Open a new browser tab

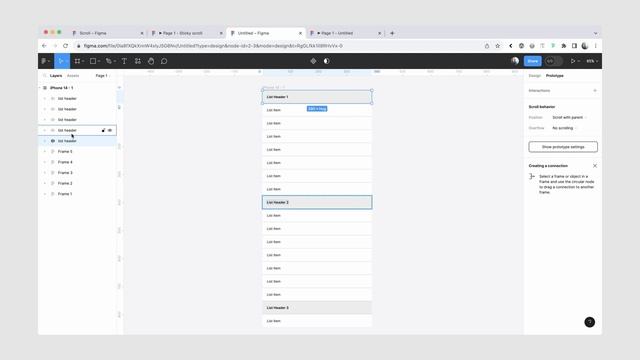tap(392, 33)
